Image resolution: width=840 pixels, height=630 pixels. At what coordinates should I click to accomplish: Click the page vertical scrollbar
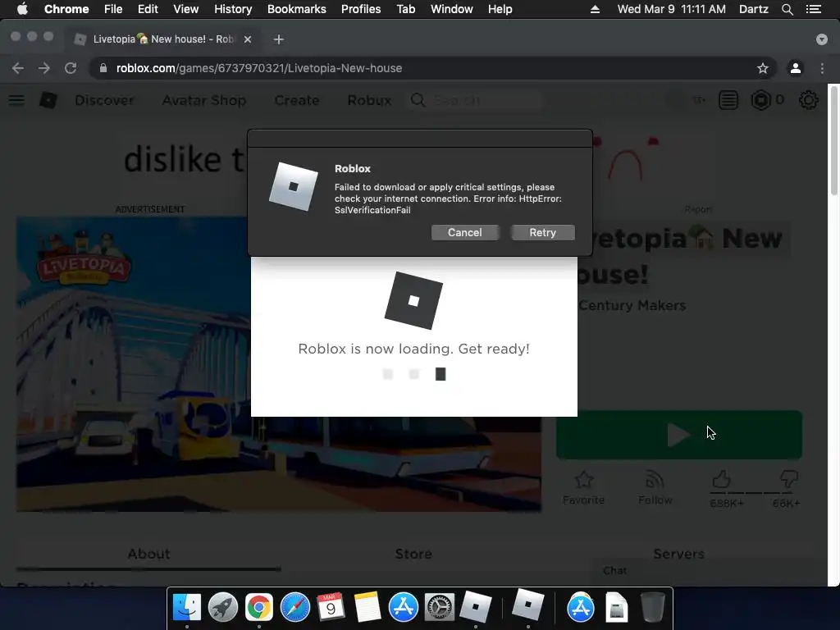(x=833, y=141)
